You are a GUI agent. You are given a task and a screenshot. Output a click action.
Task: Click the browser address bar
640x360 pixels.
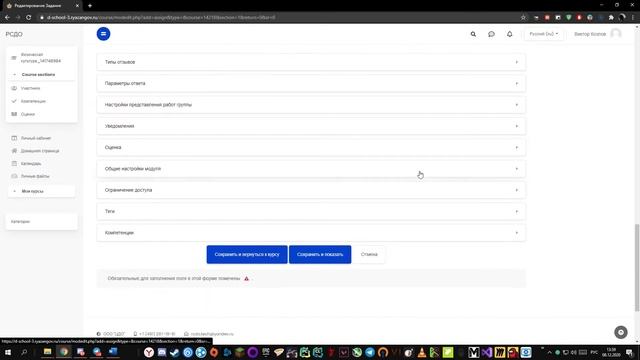point(278,18)
